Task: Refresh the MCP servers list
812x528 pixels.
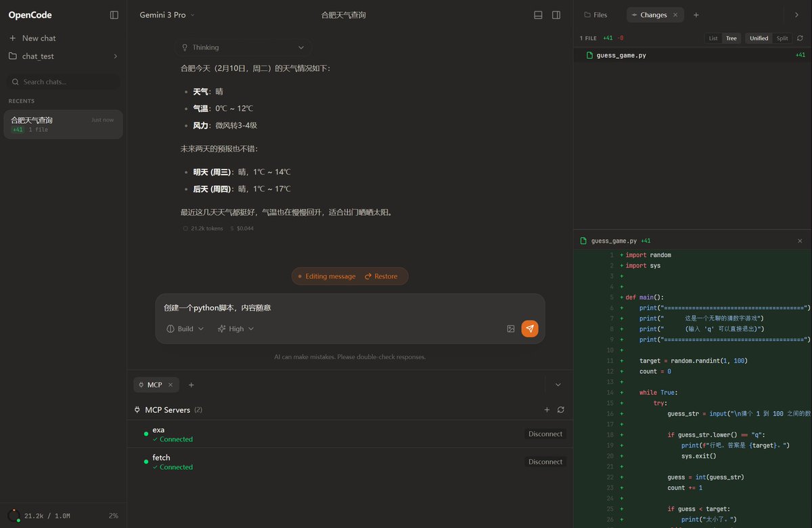Action: [561, 410]
